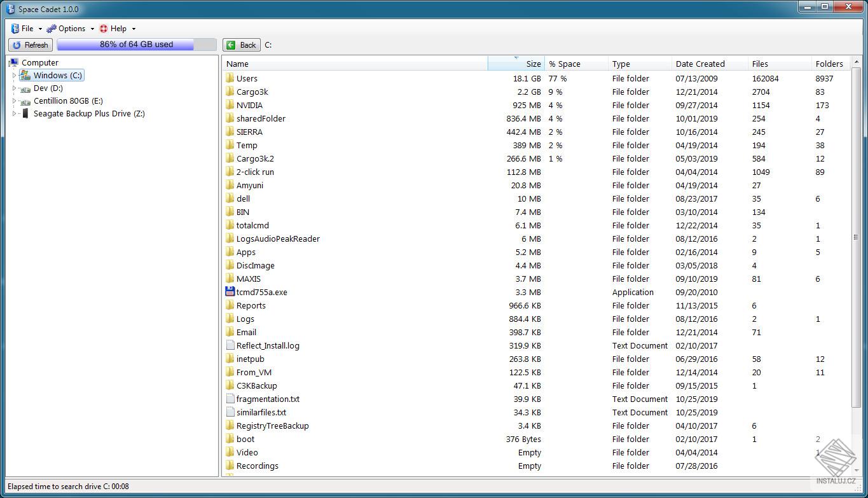Viewport: 868px width, 498px height.
Task: Select the sharedFolder row name
Action: coord(261,118)
